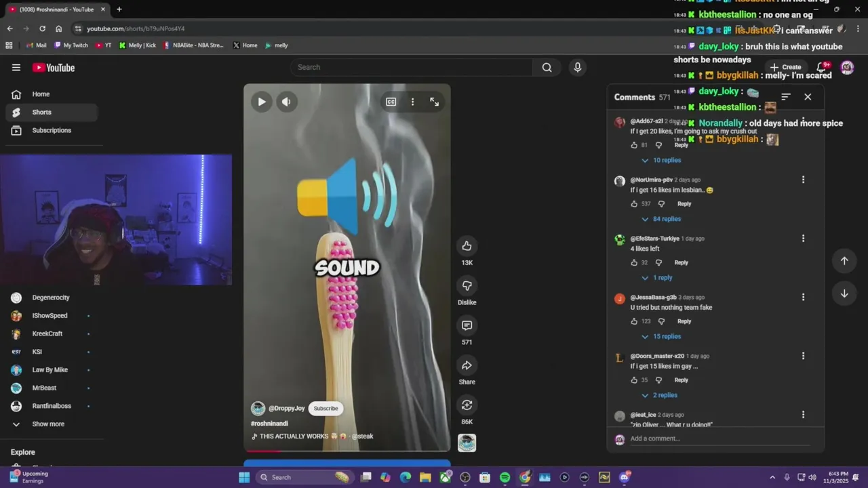Click the Add a comment field
The width and height of the screenshot is (868, 488).
pyautogui.click(x=719, y=439)
